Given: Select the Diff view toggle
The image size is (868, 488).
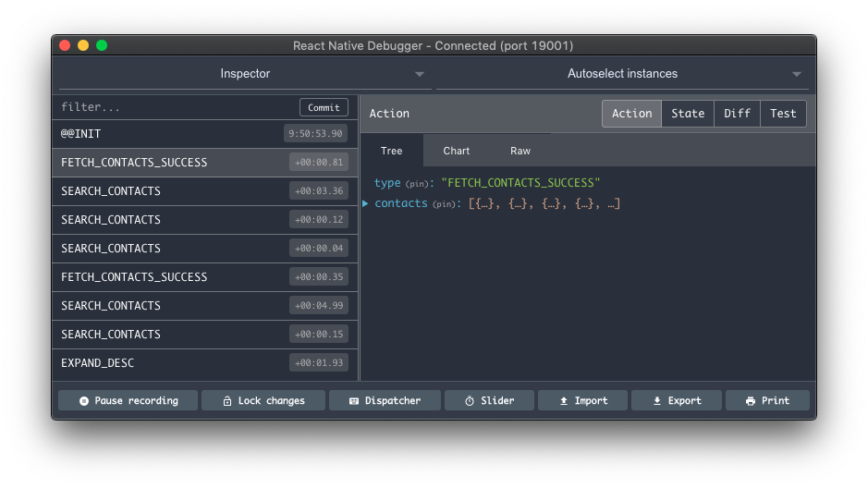Looking at the screenshot, I should coord(737,114).
